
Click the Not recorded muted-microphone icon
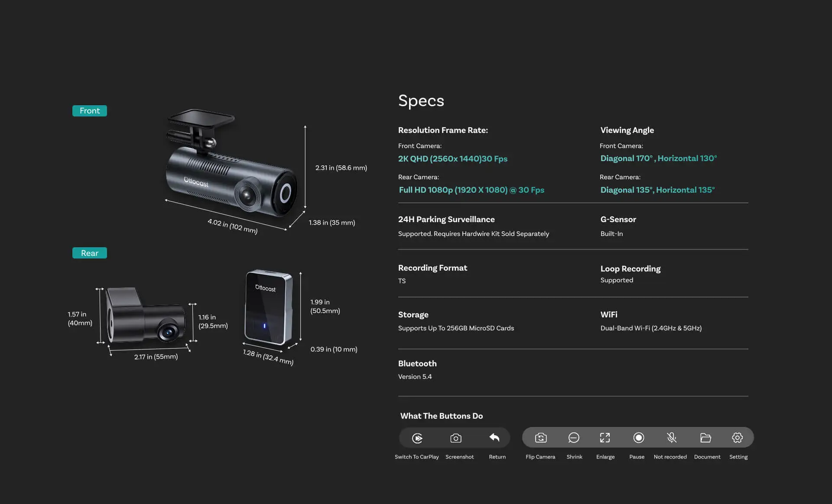[x=672, y=438]
